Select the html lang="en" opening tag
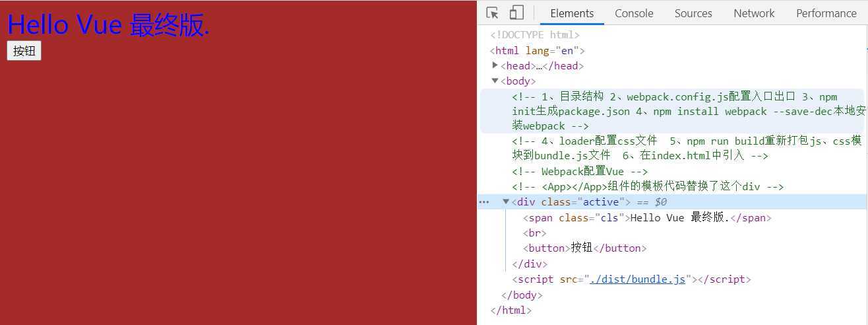Viewport: 868px width, 325px height. click(537, 51)
